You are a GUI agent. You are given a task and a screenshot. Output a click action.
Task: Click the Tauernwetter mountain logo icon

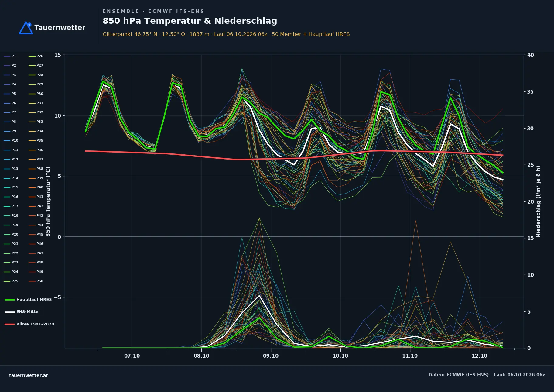26,28
